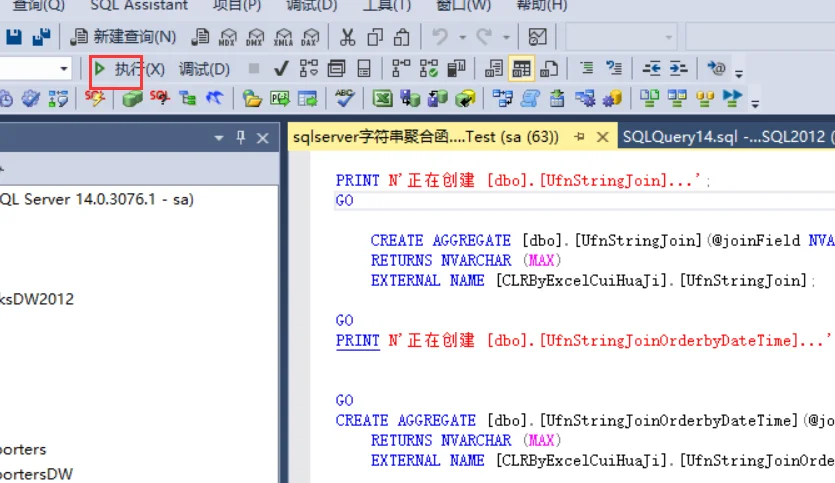
Task: Specify values for template parameters
Action: coord(716,68)
